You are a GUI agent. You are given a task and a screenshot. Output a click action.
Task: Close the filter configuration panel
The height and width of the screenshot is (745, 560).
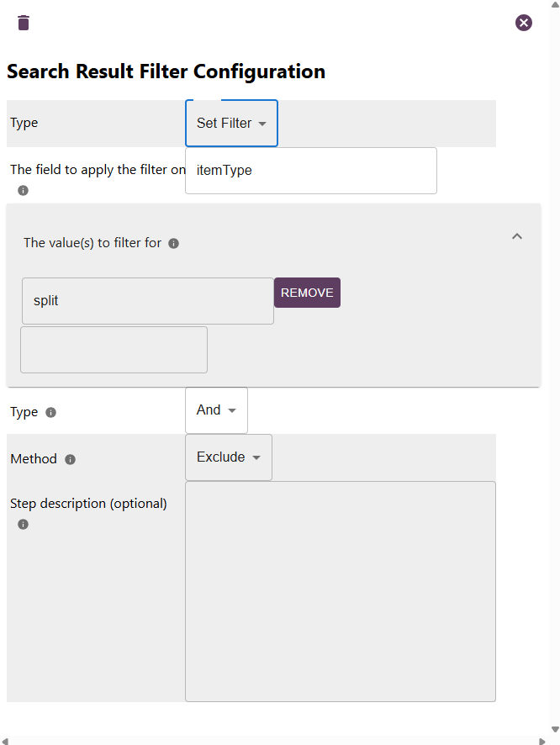coord(524,23)
